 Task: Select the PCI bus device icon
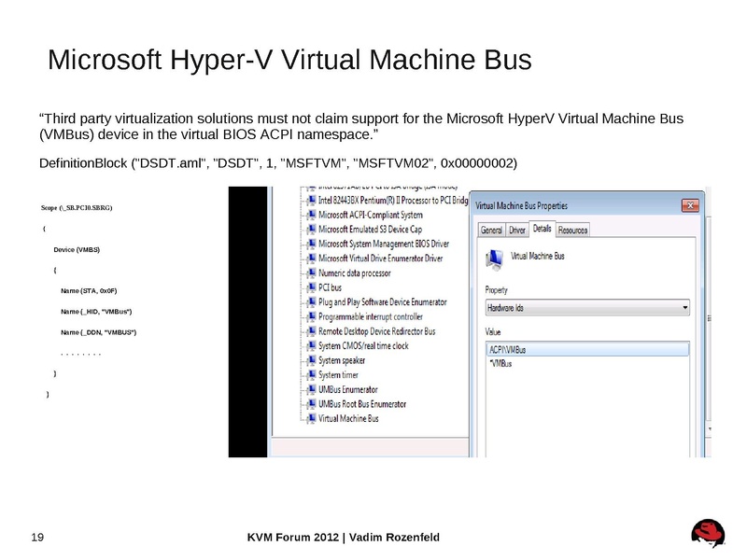point(310,287)
